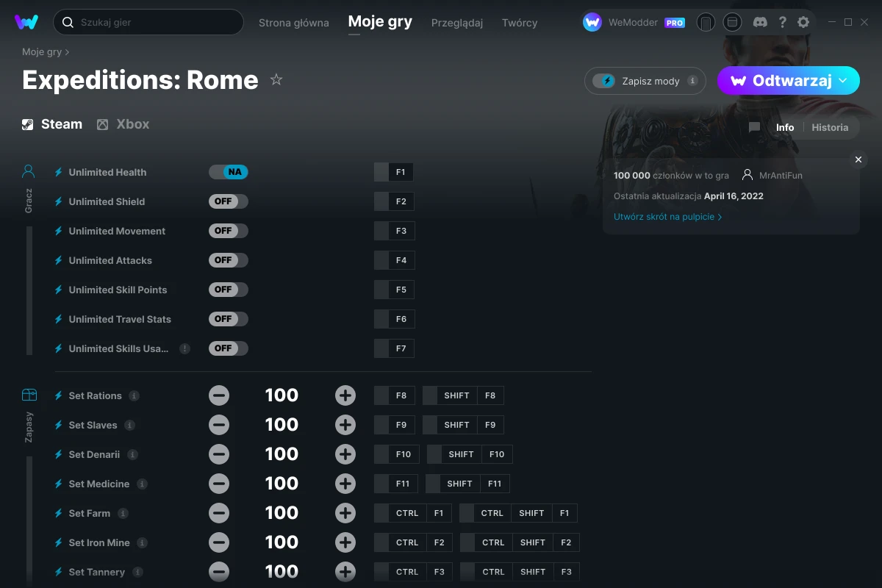
Task: Open the Przeglądaj tab
Action: pos(457,23)
